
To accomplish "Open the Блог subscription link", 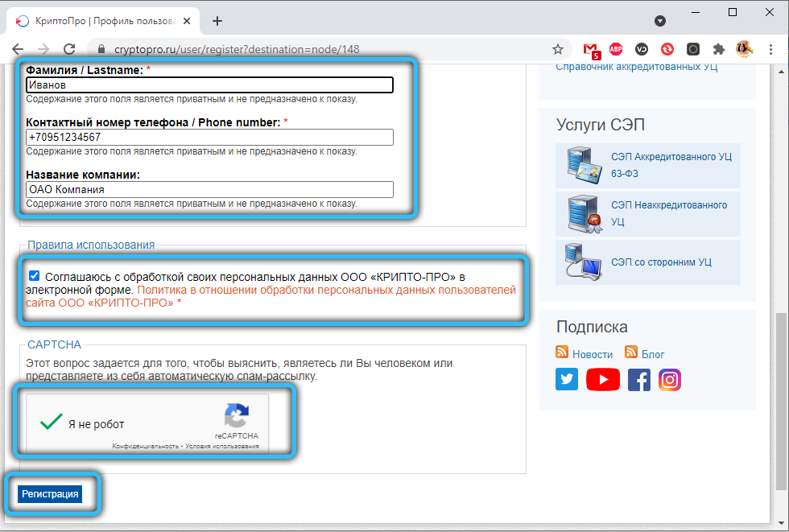I will 652,354.
